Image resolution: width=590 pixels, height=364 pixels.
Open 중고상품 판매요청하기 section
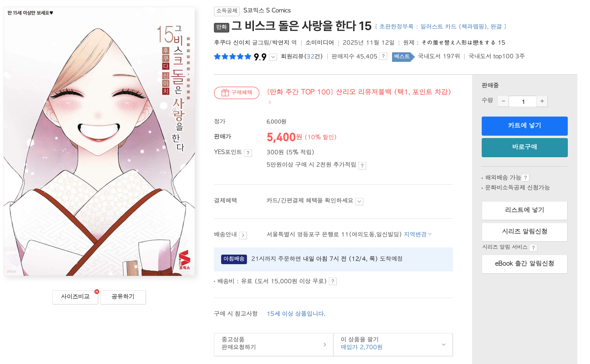(273, 344)
